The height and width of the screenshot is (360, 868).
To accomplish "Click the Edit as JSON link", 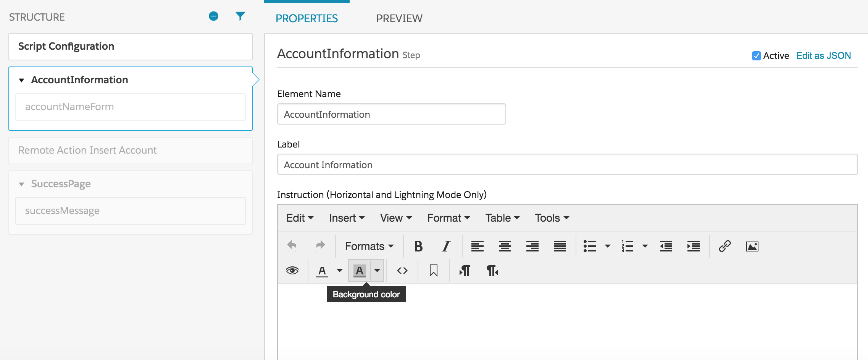I will (x=823, y=56).
